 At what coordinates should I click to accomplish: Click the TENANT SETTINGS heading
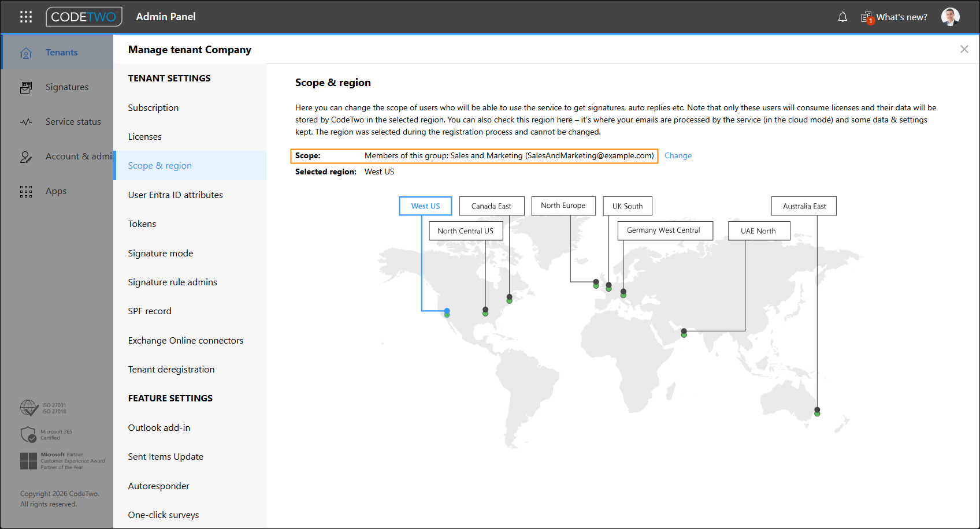169,78
